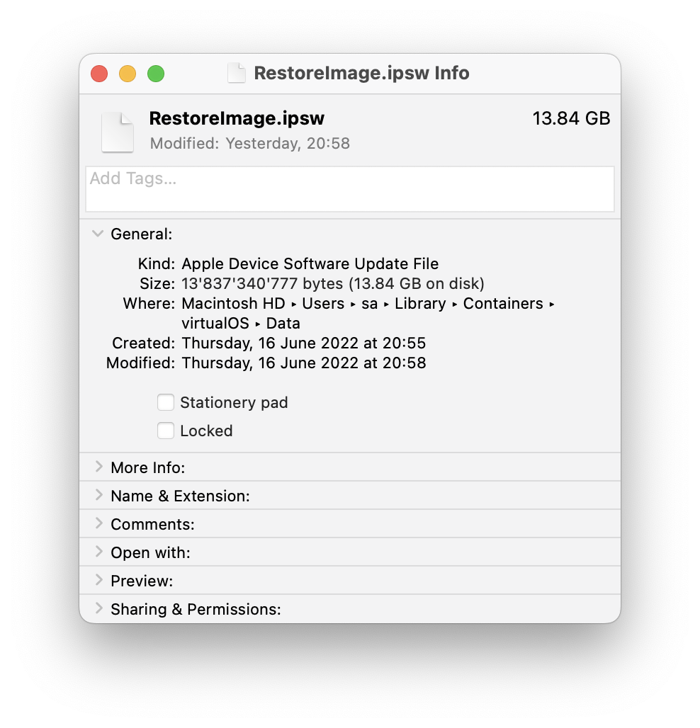The height and width of the screenshot is (728, 700).
Task: Click the Add Tags field
Action: (350, 189)
